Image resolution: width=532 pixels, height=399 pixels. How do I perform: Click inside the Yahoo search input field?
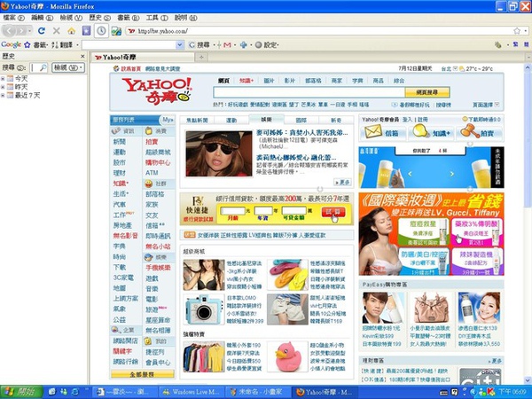(x=309, y=92)
